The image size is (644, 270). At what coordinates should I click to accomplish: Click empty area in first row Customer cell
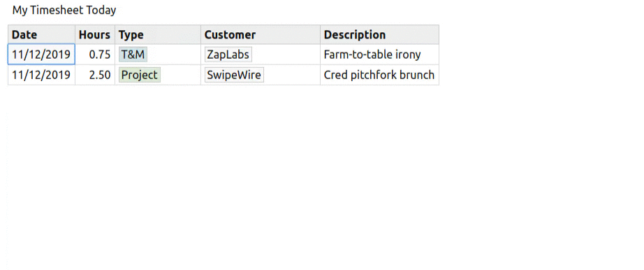point(286,55)
